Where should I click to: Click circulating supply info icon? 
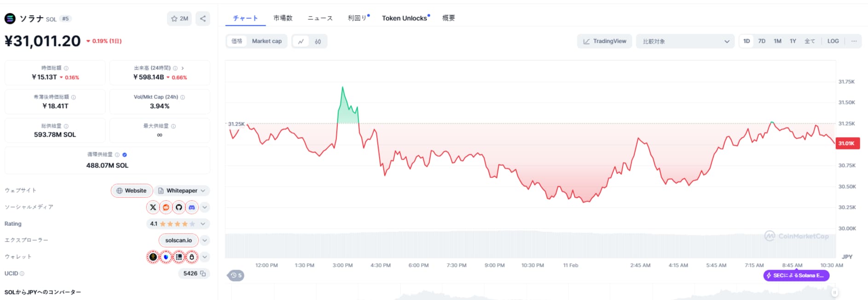coord(117,155)
